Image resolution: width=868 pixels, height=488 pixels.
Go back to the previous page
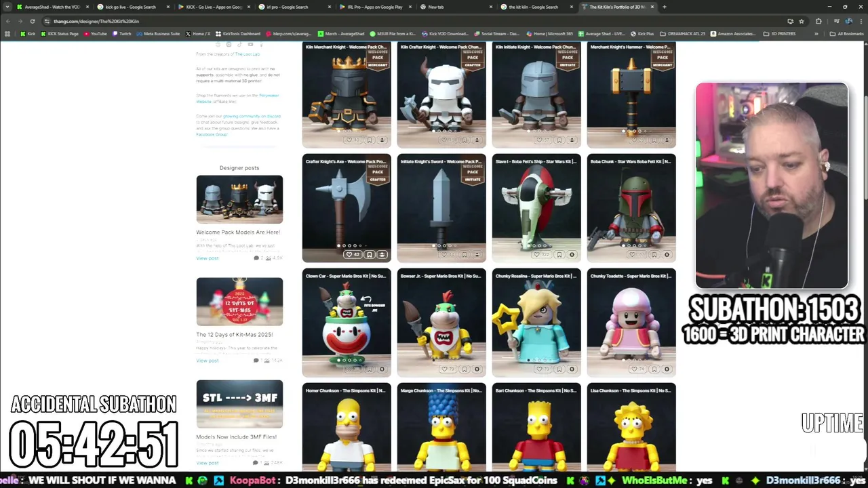coord(7,21)
